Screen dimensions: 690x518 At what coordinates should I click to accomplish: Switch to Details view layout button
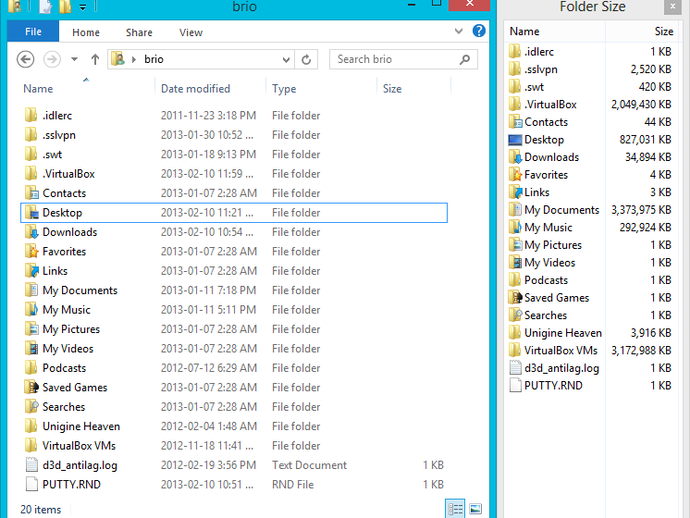pos(455,509)
